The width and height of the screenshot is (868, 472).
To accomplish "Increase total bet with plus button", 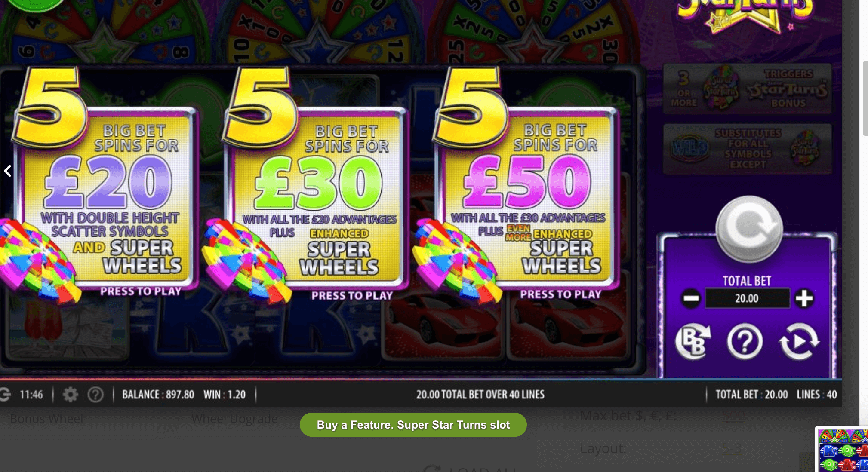I will [x=804, y=298].
